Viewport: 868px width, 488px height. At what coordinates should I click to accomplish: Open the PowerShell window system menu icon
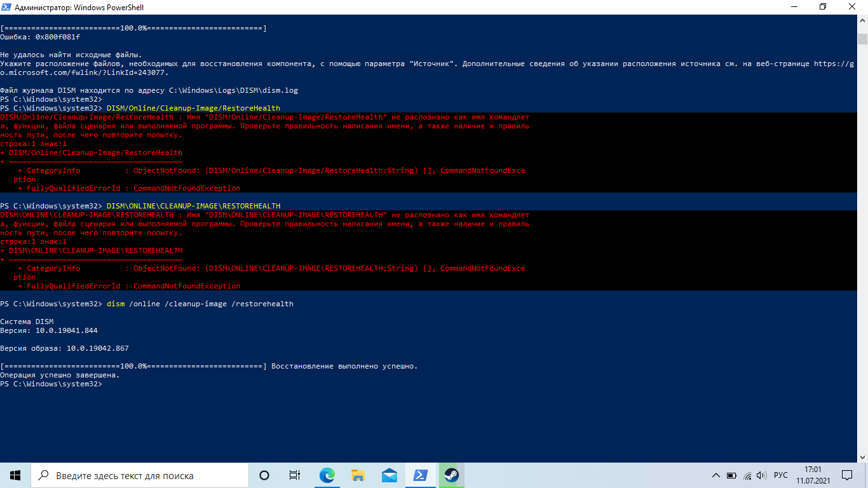click(x=8, y=7)
